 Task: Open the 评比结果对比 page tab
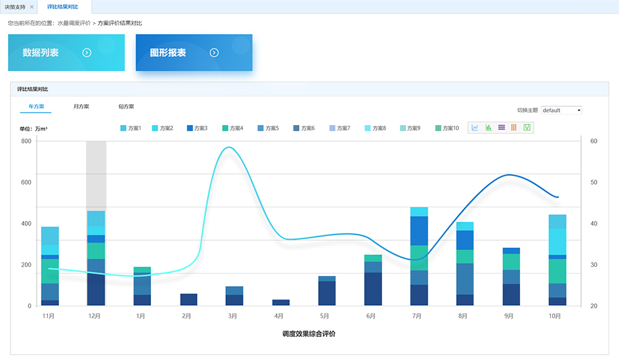pyautogui.click(x=66, y=7)
